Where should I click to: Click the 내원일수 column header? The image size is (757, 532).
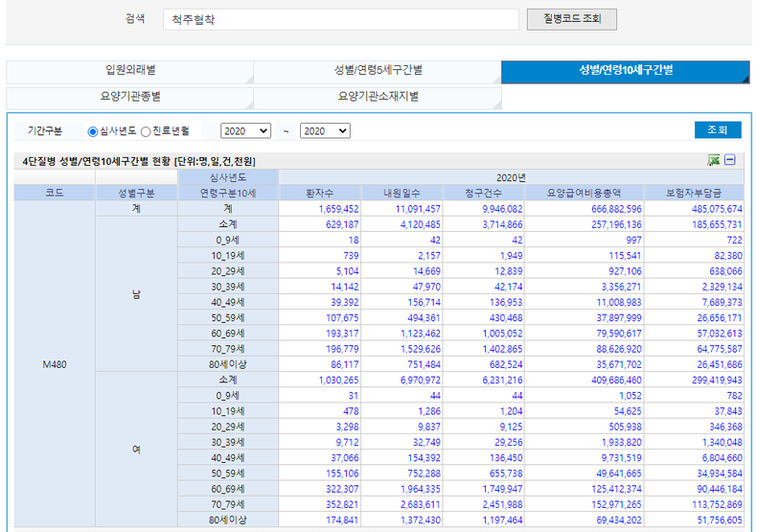[401, 193]
